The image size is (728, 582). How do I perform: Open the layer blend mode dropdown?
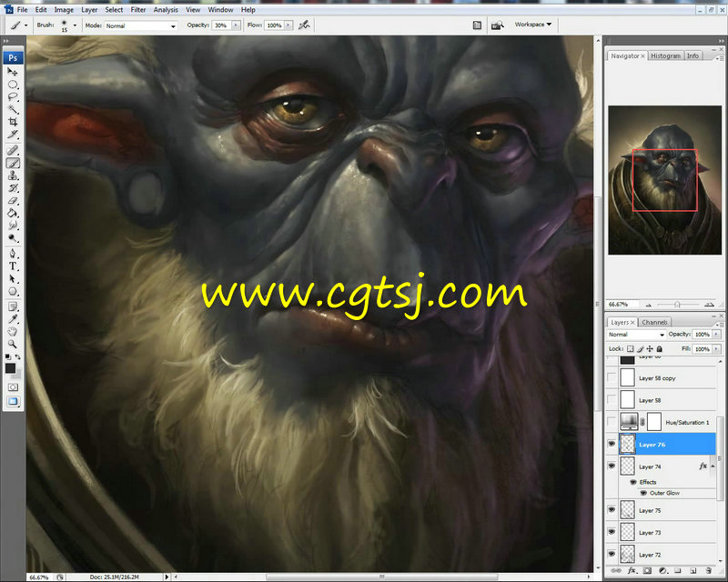pyautogui.click(x=635, y=334)
